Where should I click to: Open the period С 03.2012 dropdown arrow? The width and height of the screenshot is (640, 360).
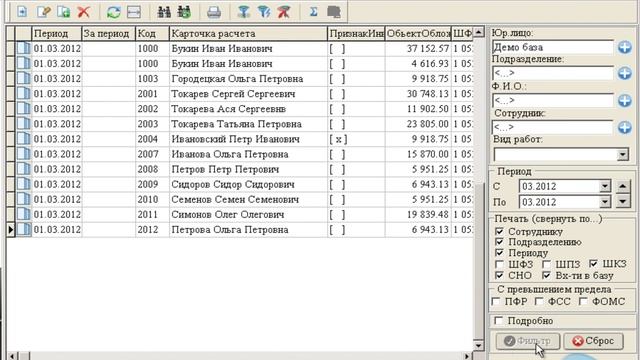(605, 187)
